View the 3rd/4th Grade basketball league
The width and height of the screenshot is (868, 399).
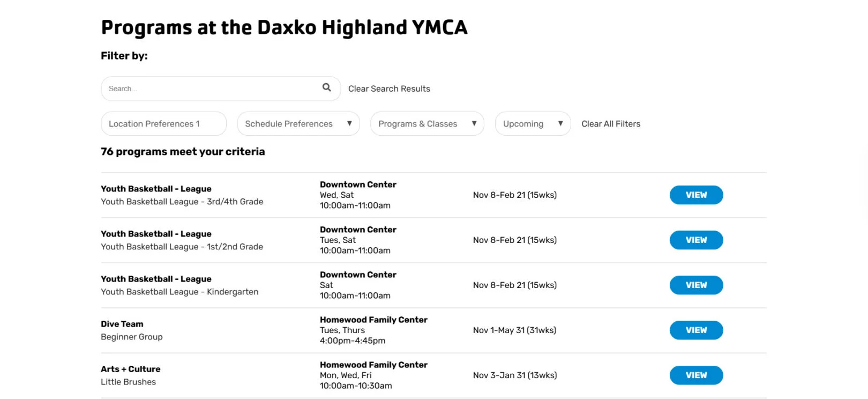tap(696, 195)
